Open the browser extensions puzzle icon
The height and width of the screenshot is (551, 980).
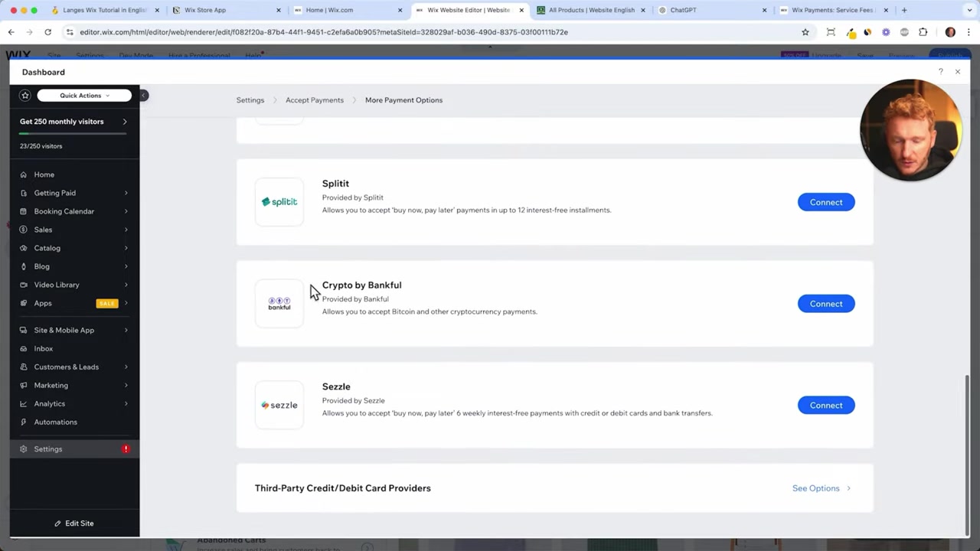click(x=923, y=32)
